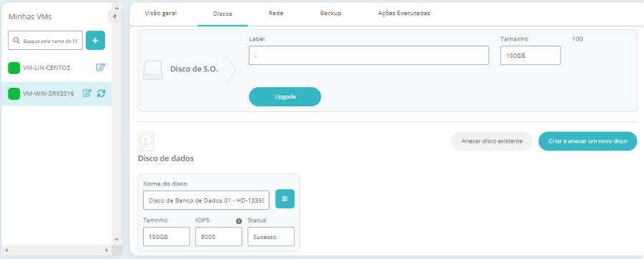The height and width of the screenshot is (259, 644).
Task: Select VM-WIN-SRV2016 in the VM list
Action: tap(56, 93)
